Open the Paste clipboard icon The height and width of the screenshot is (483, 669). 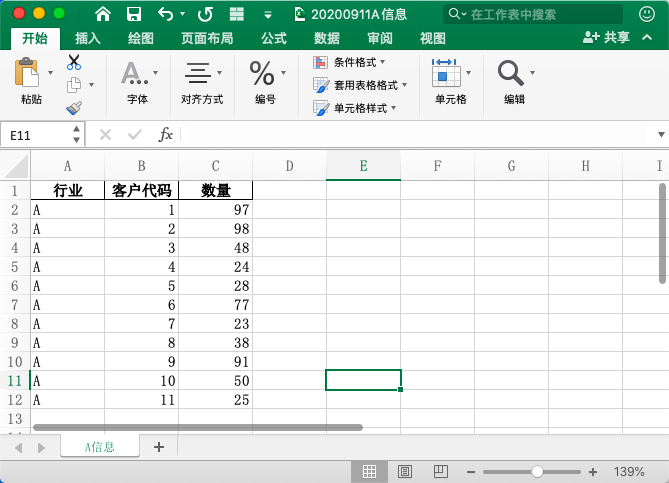(x=27, y=73)
